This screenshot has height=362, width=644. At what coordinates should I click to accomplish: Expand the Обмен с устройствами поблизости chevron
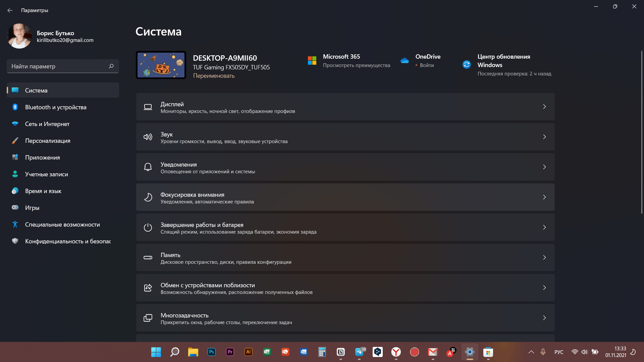[x=544, y=288]
